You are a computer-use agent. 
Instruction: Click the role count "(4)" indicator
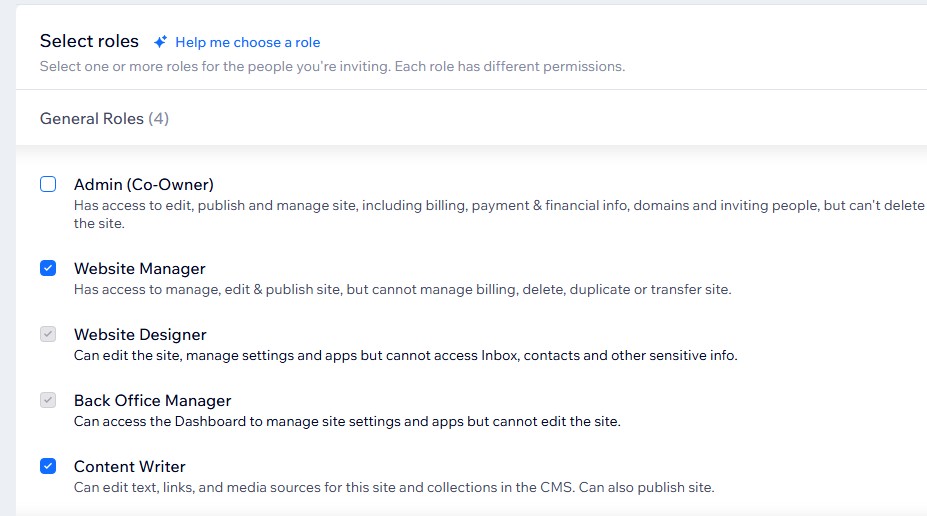[159, 118]
